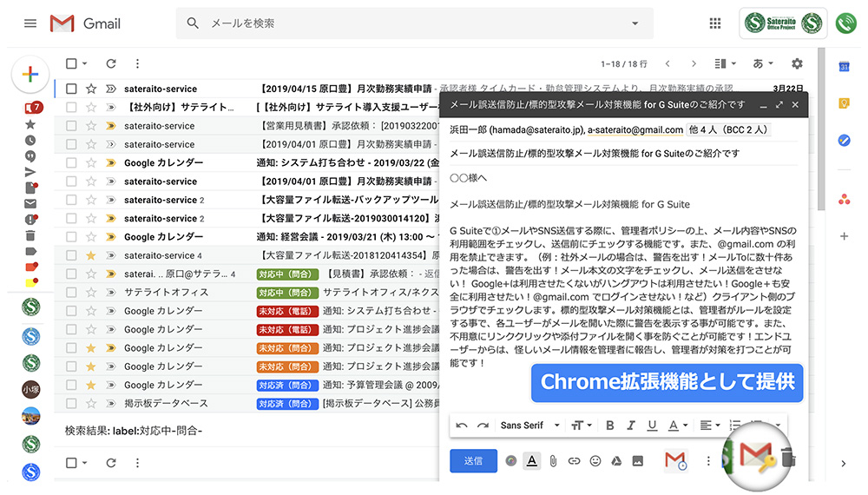This screenshot has height=495, width=868.
Task: Select the first sateraito-service 3月22日 email checkbox
Action: click(71, 89)
